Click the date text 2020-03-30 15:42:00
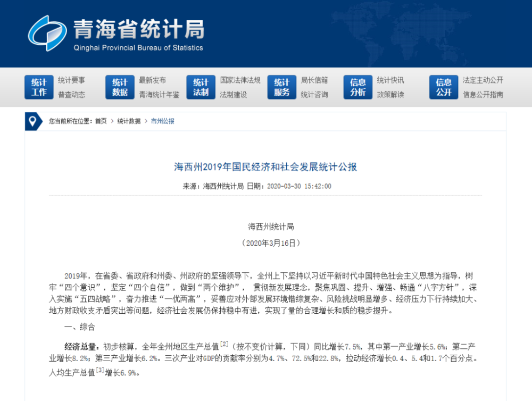The width and height of the screenshot is (532, 401). pos(299,186)
